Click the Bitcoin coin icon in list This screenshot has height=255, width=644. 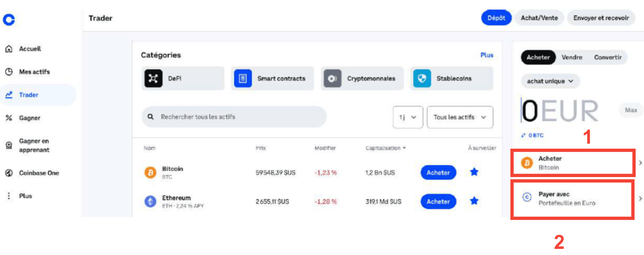[x=150, y=173]
